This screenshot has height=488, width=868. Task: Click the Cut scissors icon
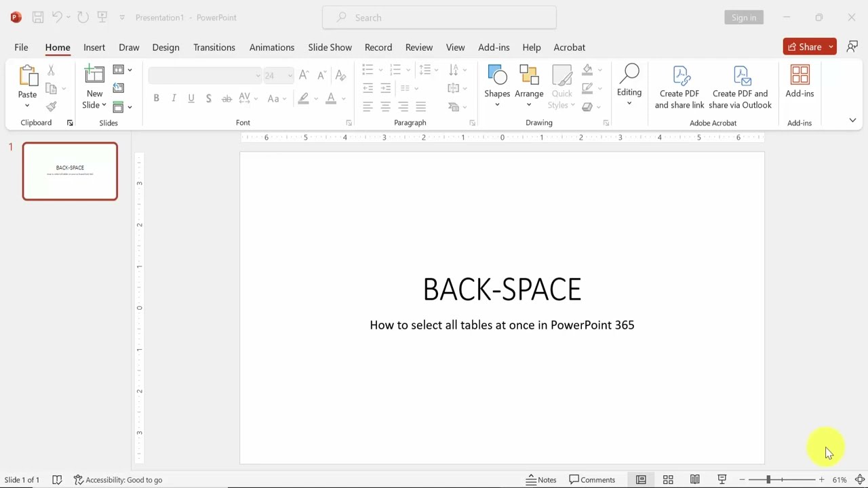(51, 70)
